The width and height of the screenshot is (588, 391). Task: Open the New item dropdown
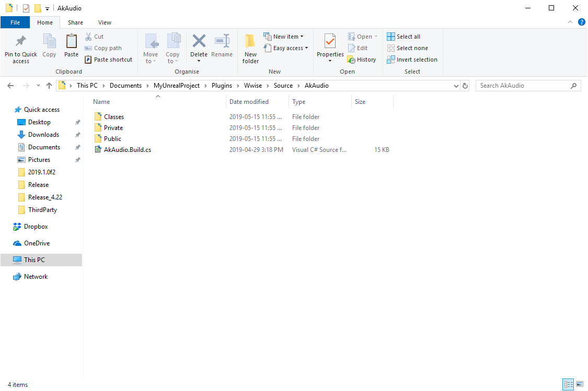tap(283, 37)
